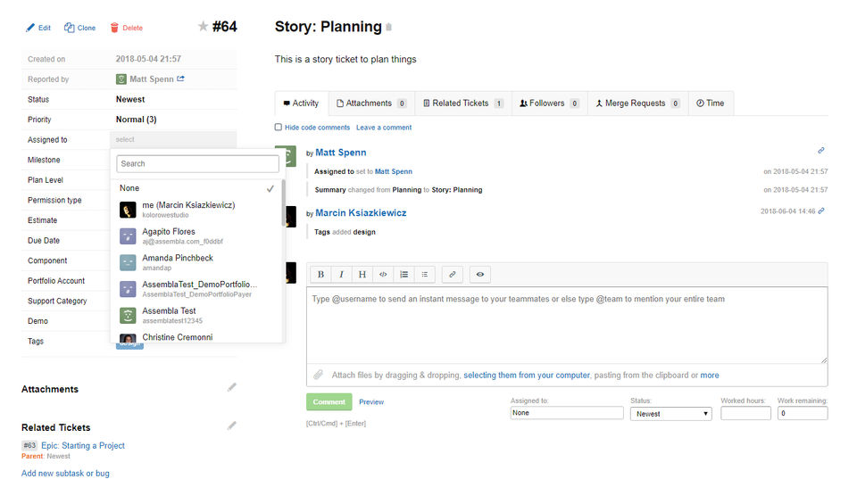Insert a code block in the comment
The height and width of the screenshot is (504, 857).
(x=383, y=275)
